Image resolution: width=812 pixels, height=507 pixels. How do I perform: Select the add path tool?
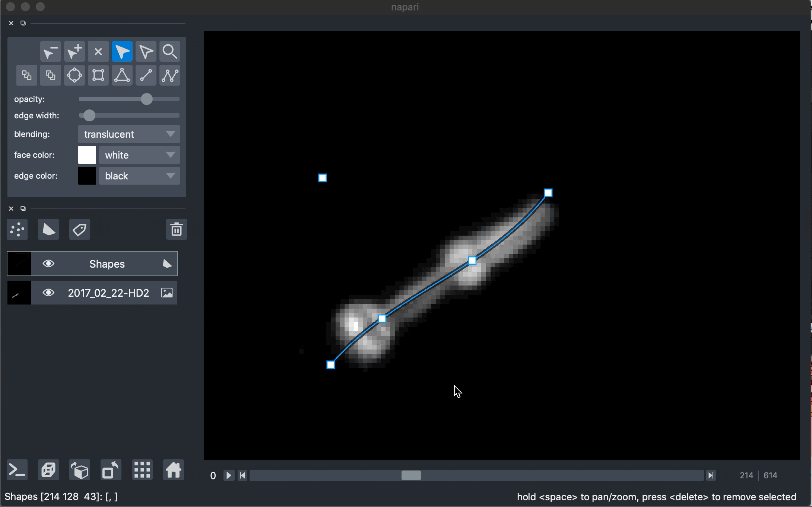tap(169, 75)
